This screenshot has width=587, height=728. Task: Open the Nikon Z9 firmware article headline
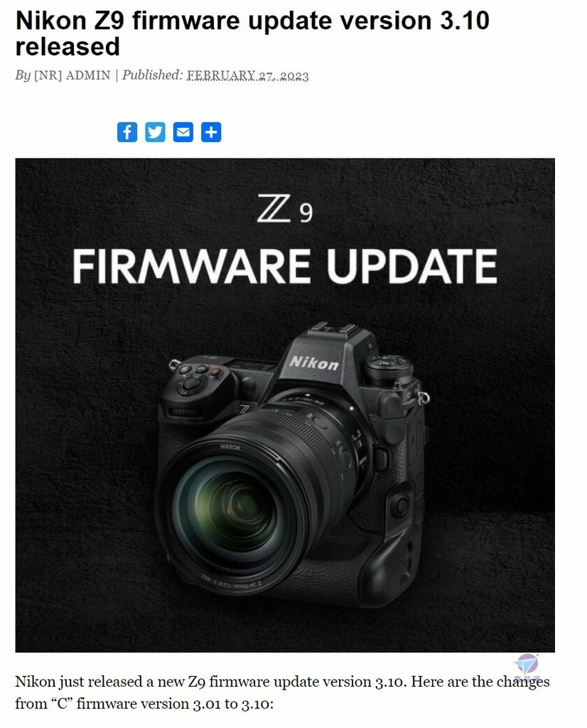point(252,33)
